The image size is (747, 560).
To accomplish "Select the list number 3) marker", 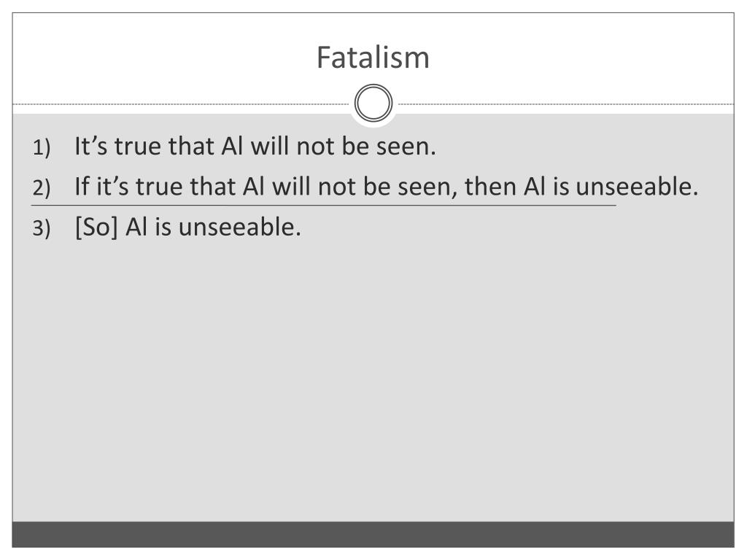I will [42, 228].
